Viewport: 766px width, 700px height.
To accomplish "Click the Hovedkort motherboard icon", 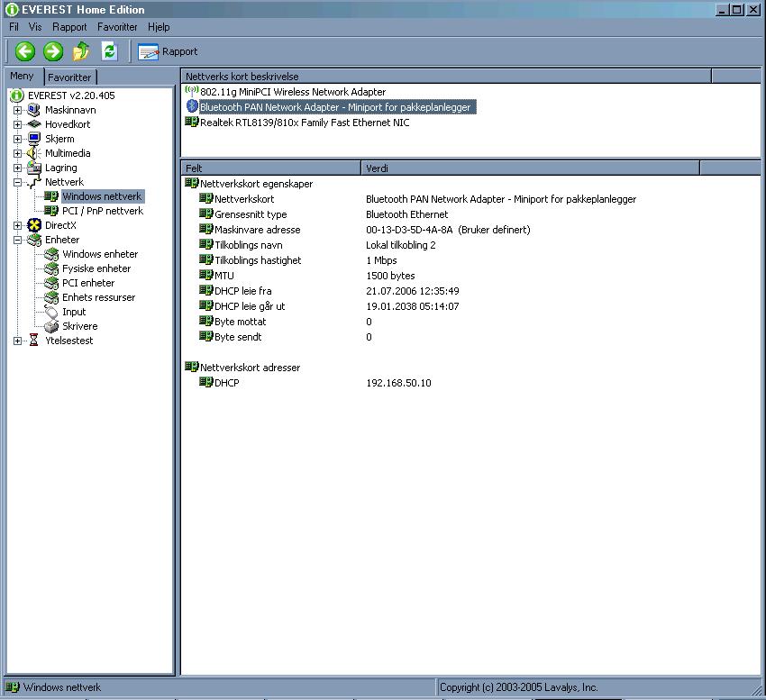I will point(33,124).
